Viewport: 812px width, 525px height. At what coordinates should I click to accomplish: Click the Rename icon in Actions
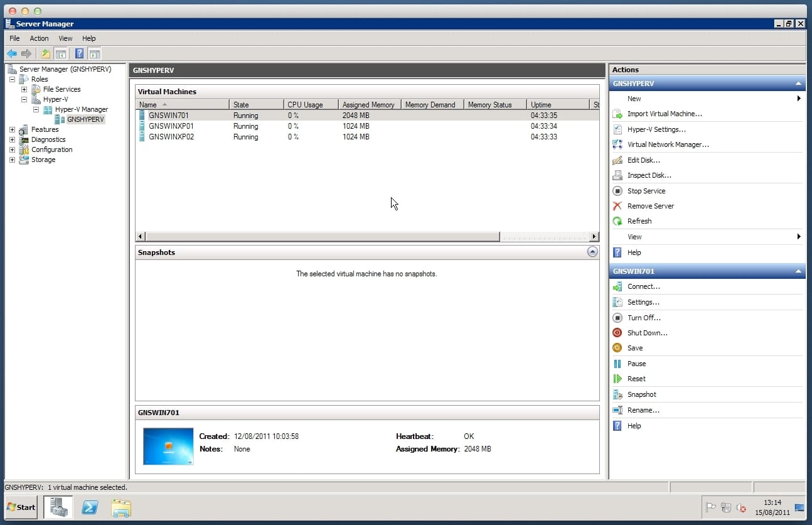click(x=617, y=410)
